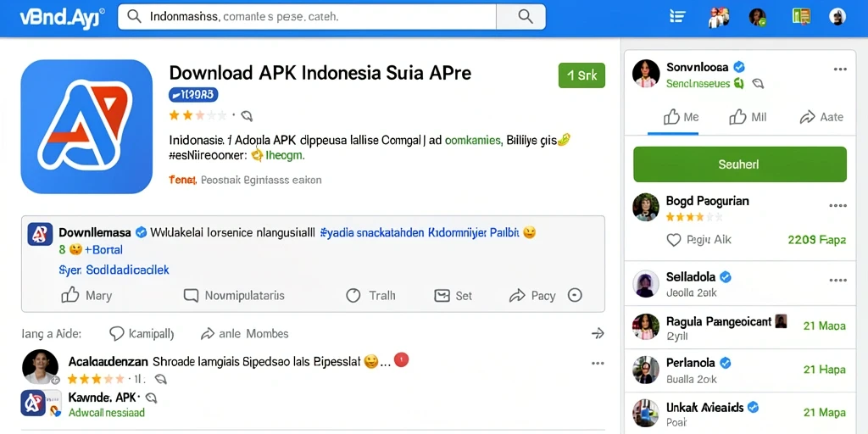Open Ragula Paengeoicant avatar
The image size is (868, 434).
(646, 327)
